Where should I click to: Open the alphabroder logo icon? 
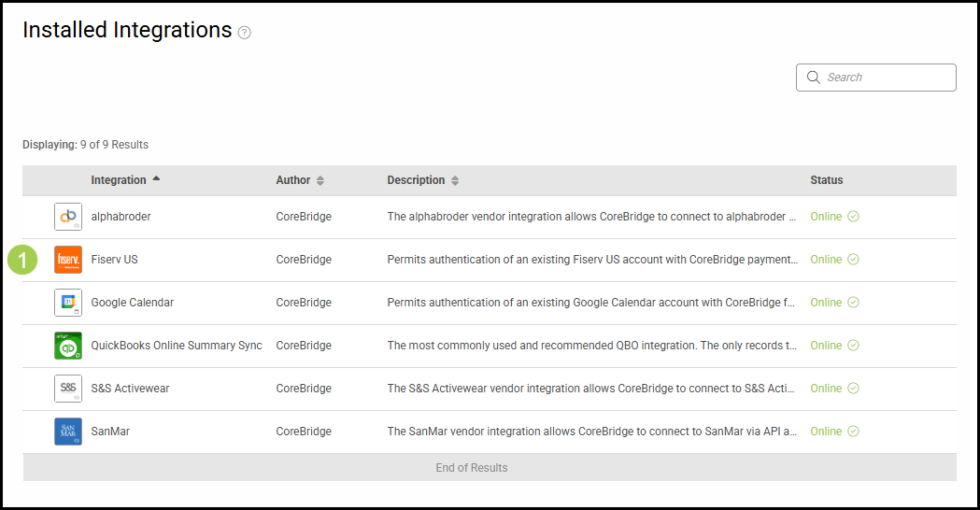click(x=68, y=217)
